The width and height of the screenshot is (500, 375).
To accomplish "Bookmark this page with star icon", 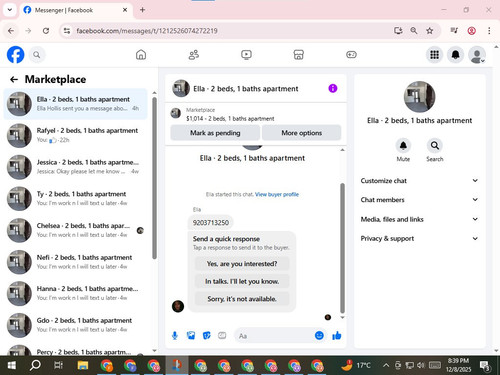I will [x=430, y=31].
